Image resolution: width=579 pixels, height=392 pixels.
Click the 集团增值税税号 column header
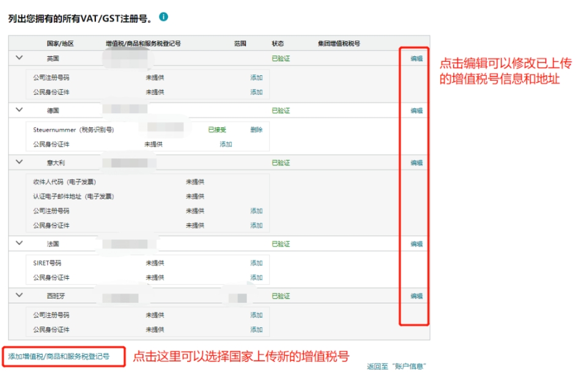pyautogui.click(x=339, y=43)
